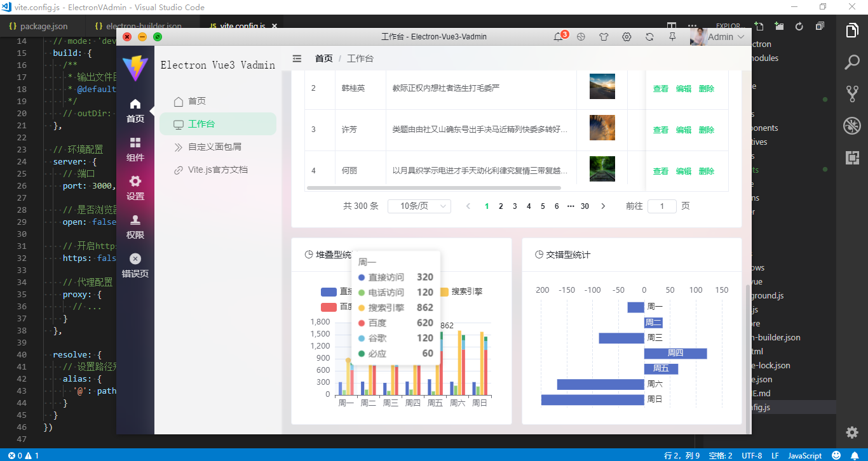Image resolution: width=868 pixels, height=461 pixels.
Task: Click the New File icon in VS Code Explorer
Action: point(759,25)
